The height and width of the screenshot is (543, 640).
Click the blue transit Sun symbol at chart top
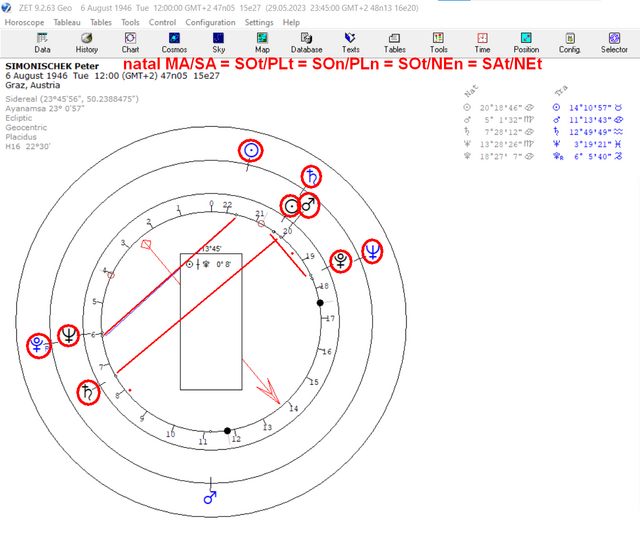[x=251, y=151]
